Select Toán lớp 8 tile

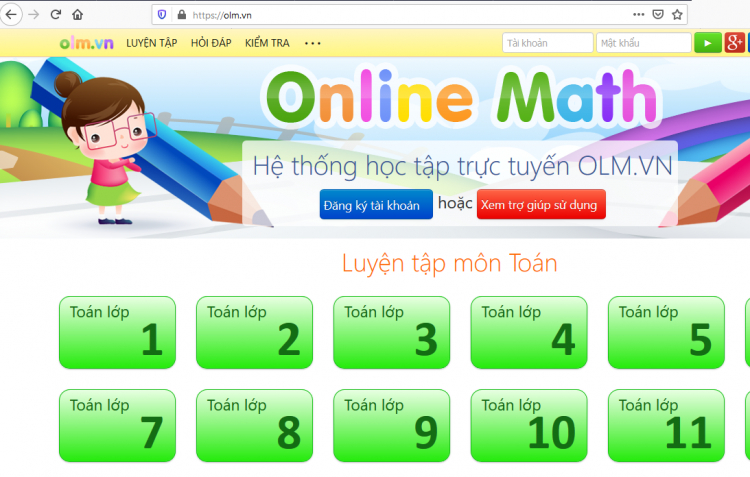coord(254,425)
